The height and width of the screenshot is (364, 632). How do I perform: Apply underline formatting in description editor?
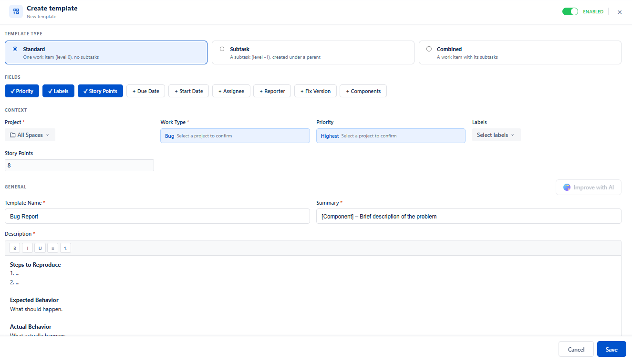(40, 248)
